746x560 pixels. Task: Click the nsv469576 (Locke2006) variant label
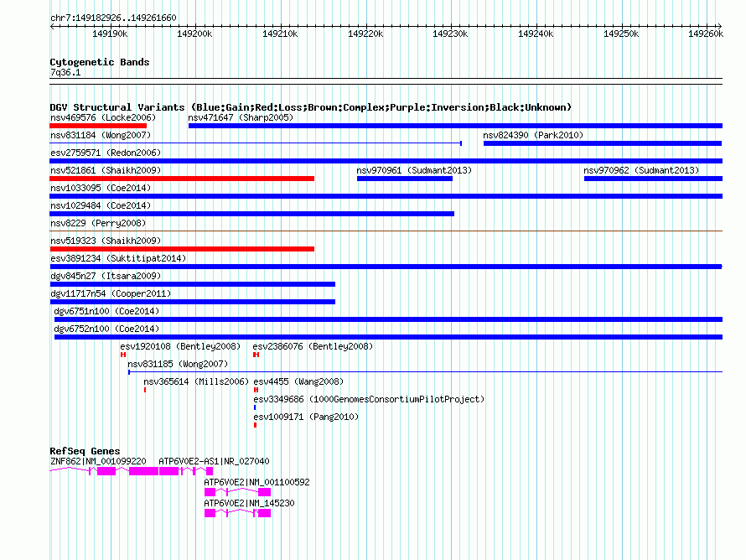(x=103, y=117)
